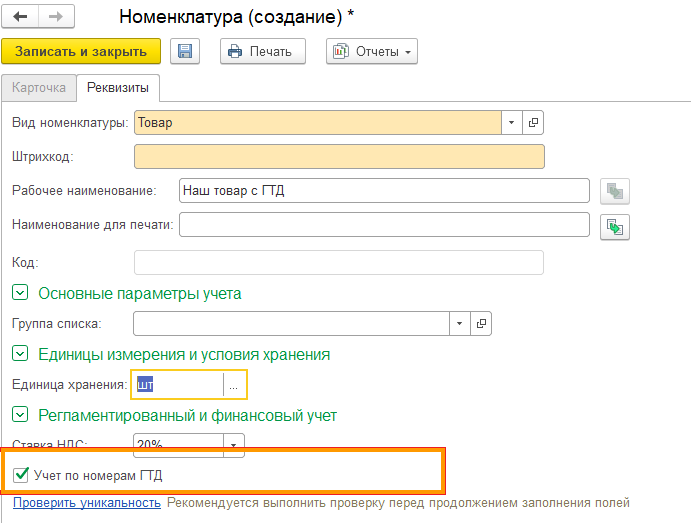Go forward with the right arrow button
The height and width of the screenshot is (523, 691).
pyautogui.click(x=56, y=17)
